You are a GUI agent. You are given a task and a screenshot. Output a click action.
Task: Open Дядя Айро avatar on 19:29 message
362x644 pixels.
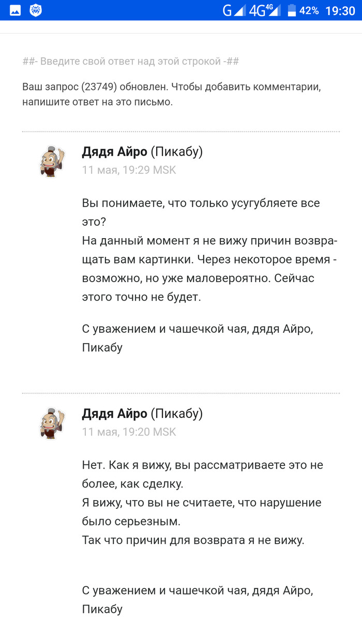[x=52, y=161]
